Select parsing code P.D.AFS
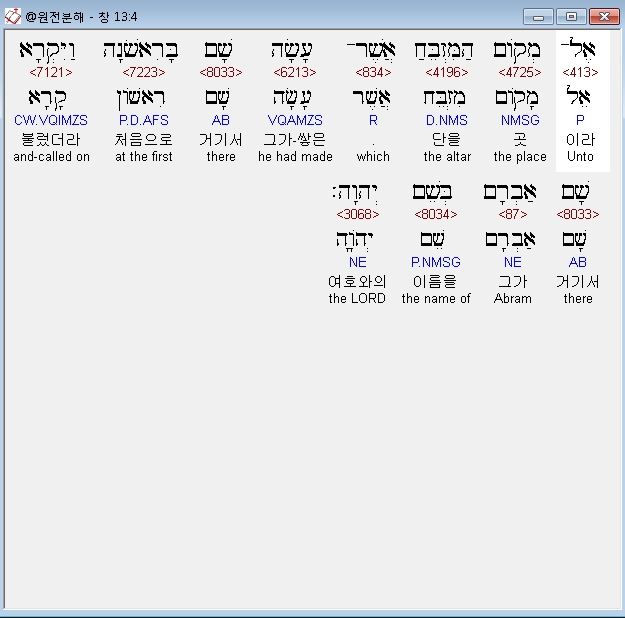This screenshot has height=618, width=625. coord(144,120)
